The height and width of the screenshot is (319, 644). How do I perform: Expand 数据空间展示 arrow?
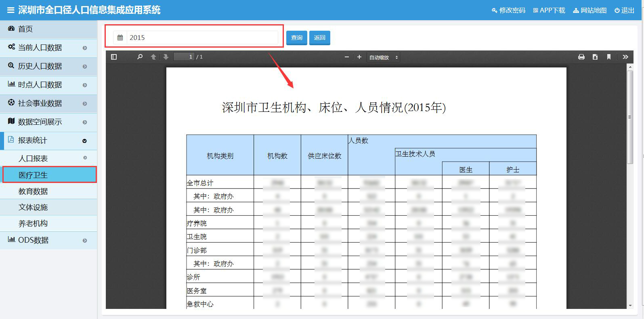pyautogui.click(x=85, y=122)
